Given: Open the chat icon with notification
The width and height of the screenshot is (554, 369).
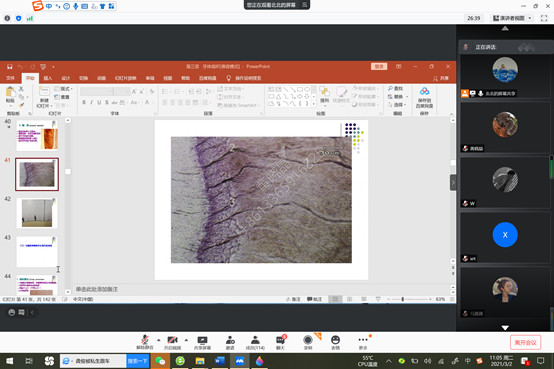Looking at the screenshot, I should (281, 341).
